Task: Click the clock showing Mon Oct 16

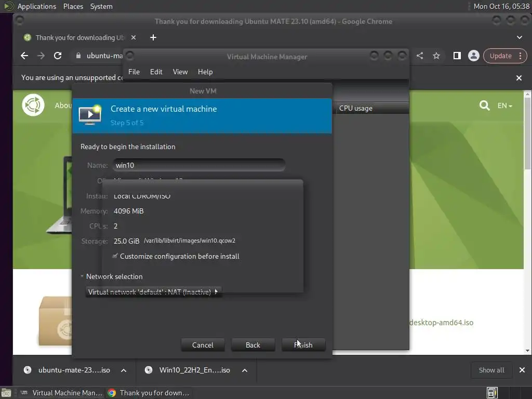Action: tap(501, 6)
